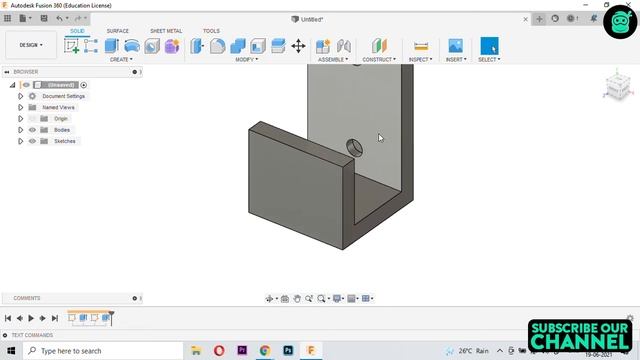
Task: Select the Offset Face tool
Action: pyautogui.click(x=278, y=46)
